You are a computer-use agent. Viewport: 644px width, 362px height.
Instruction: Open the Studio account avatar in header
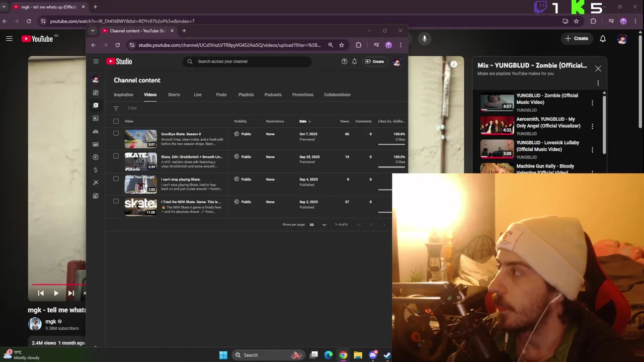click(396, 61)
